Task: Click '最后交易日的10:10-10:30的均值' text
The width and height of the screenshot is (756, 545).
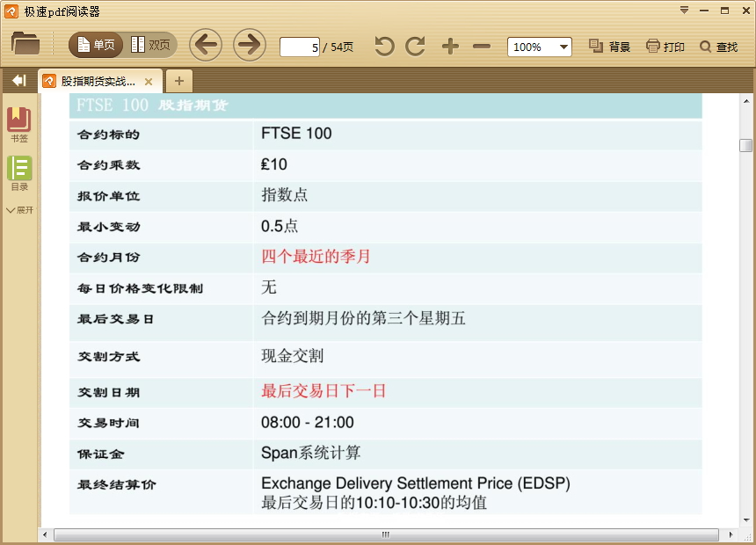Action: (x=374, y=503)
